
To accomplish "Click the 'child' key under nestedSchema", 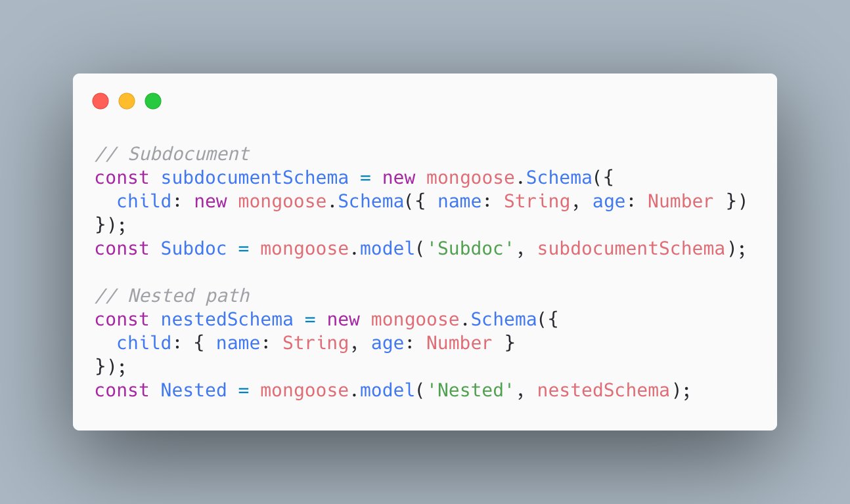I will pos(145,343).
